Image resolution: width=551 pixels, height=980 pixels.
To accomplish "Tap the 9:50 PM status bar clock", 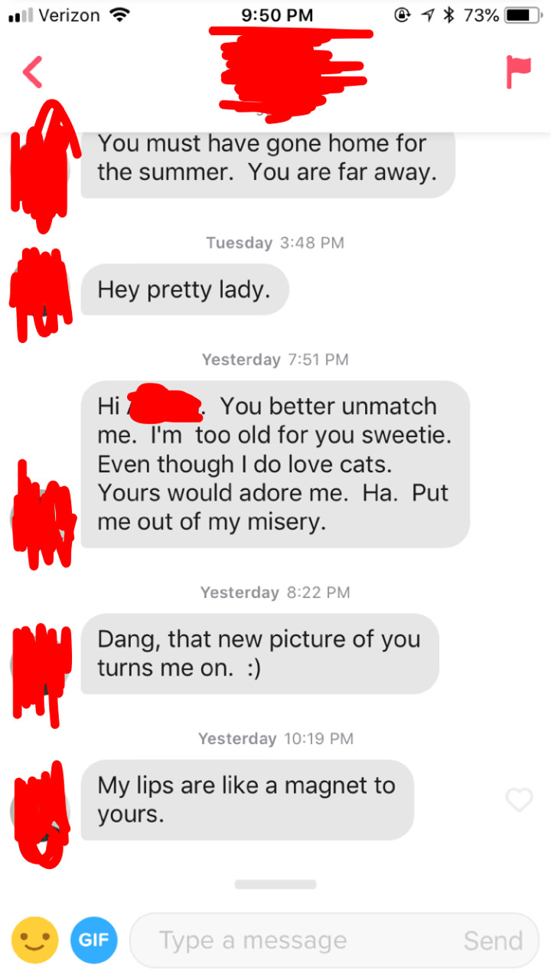I will tap(276, 15).
